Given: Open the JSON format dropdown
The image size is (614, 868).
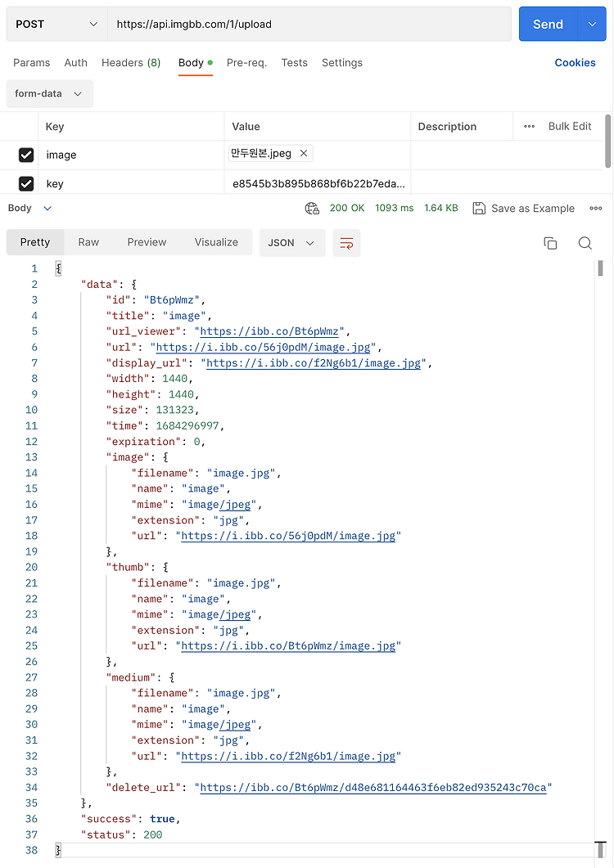Looking at the screenshot, I should coord(291,243).
